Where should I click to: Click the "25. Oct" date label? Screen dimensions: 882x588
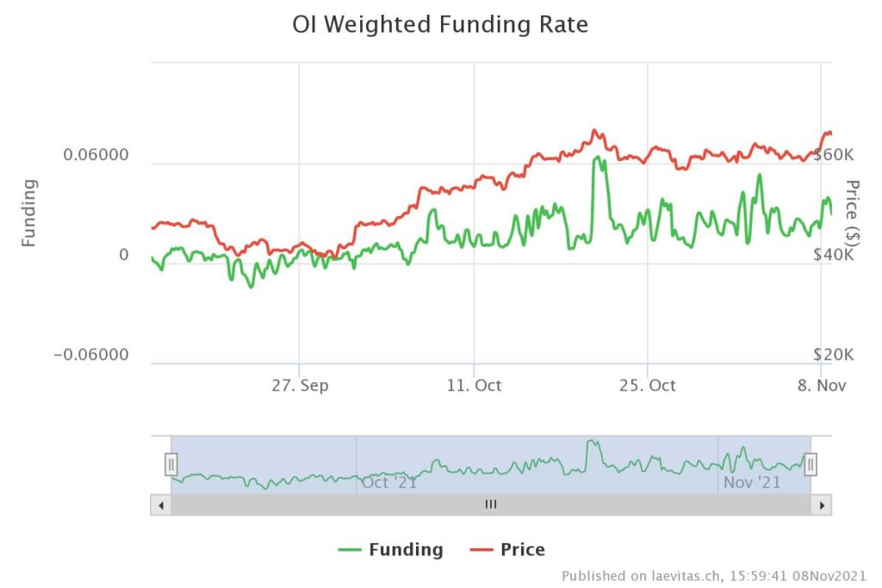coord(648,386)
